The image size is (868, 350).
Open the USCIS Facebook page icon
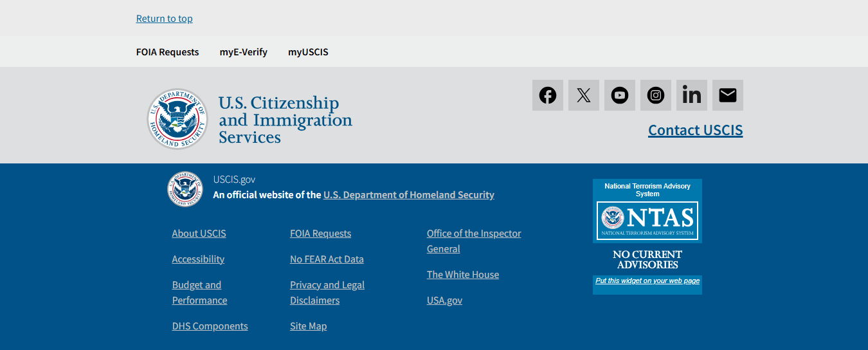click(x=547, y=95)
